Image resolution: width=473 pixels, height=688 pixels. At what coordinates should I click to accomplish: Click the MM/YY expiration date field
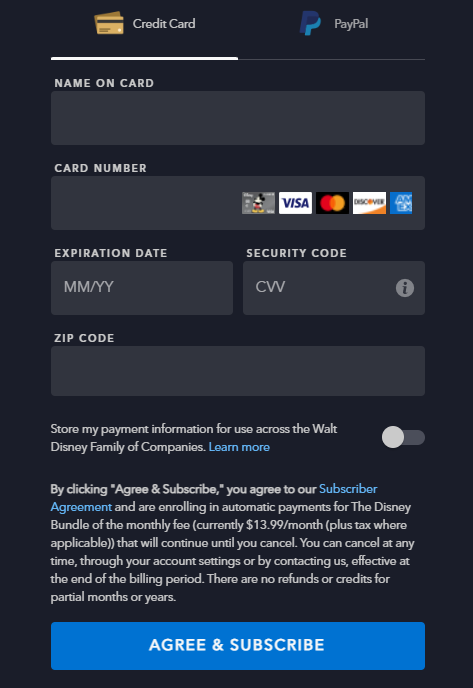142,288
